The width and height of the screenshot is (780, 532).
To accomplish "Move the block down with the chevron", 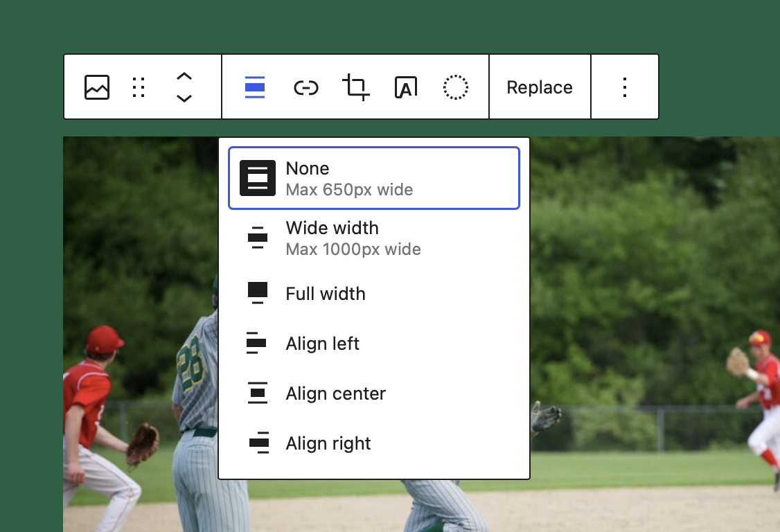I will coord(184,97).
